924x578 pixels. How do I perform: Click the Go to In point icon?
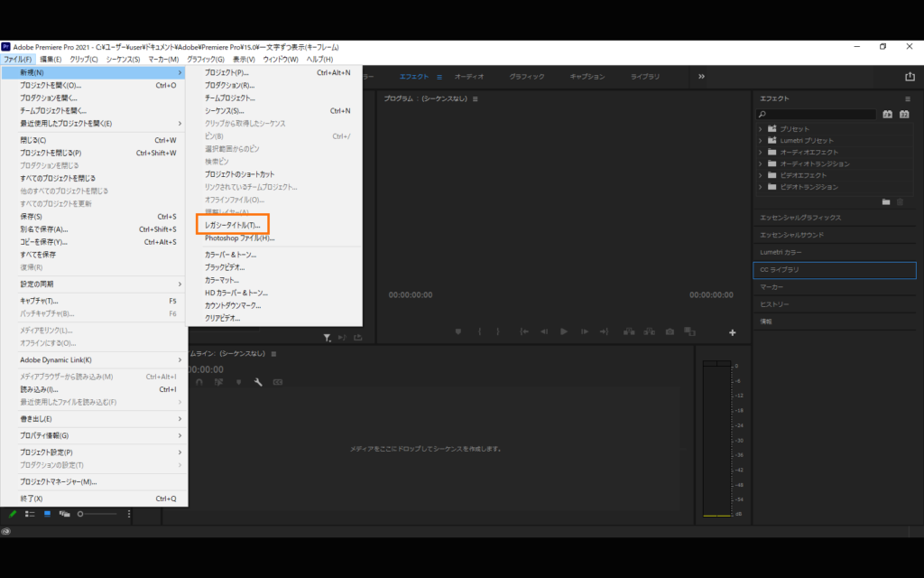pyautogui.click(x=524, y=331)
